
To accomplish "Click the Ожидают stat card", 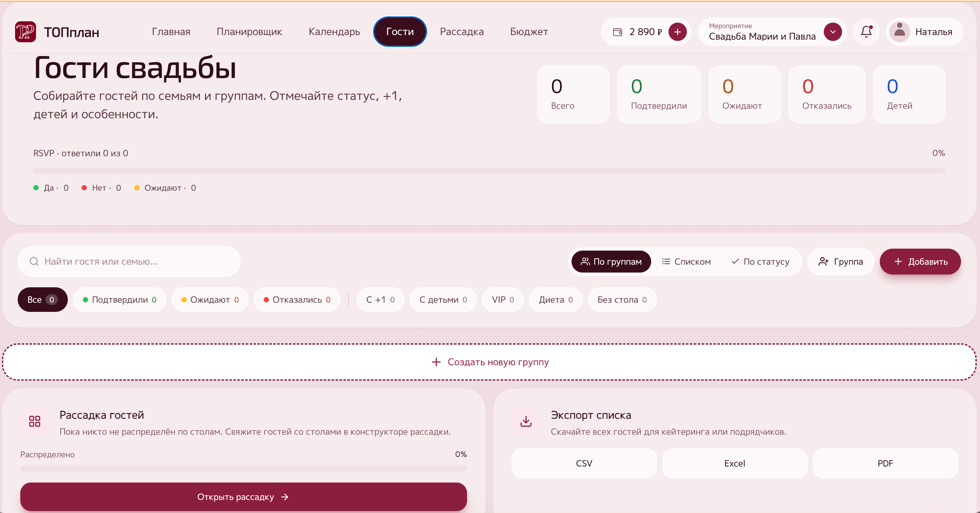I will pos(744,94).
